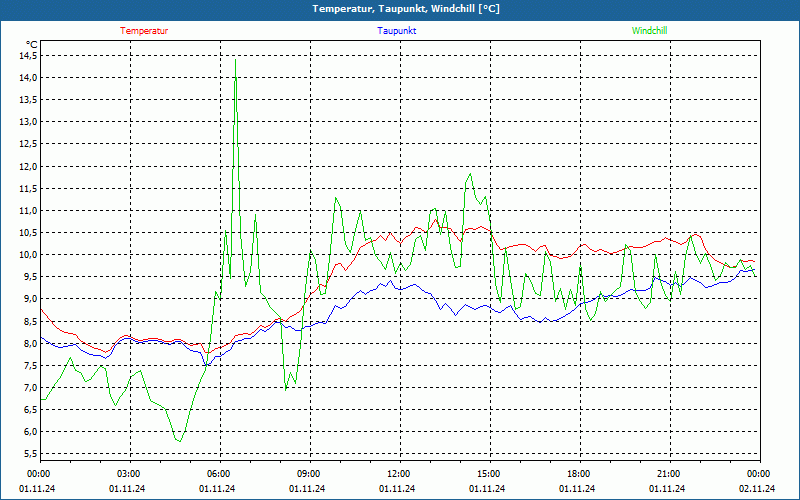Screen dimensions: 800x500
Task: Click the green Windchill peak after 14:00
Action: coord(470,174)
